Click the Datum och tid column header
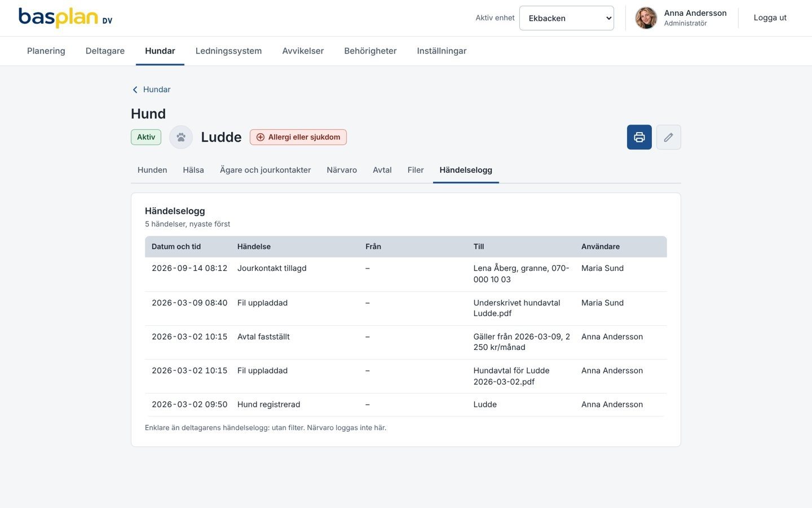 click(x=176, y=247)
